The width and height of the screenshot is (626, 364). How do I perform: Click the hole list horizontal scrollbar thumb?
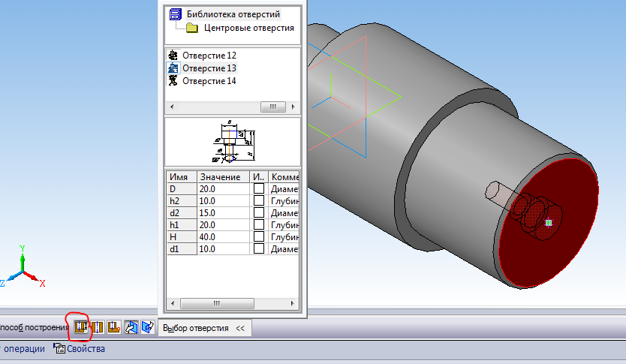273,107
